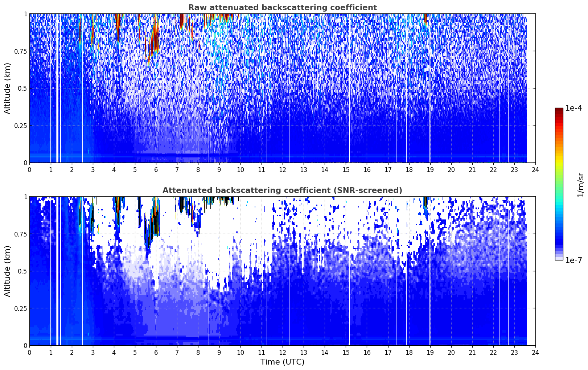Click the bottom plot's 'Altitude (km)' label

point(8,271)
